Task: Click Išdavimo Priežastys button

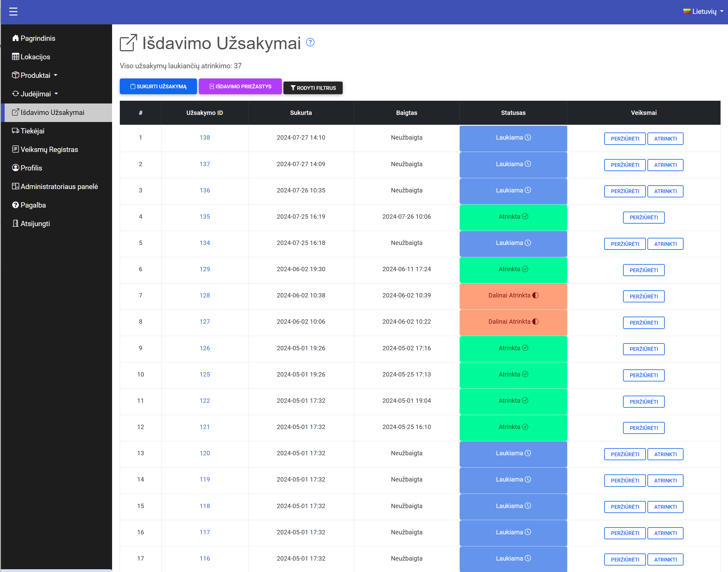Action: 240,86
